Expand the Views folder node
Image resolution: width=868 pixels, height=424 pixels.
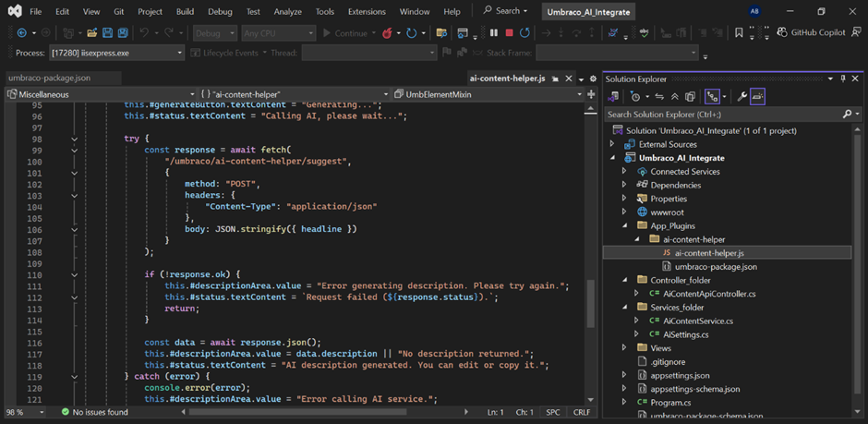pos(624,348)
